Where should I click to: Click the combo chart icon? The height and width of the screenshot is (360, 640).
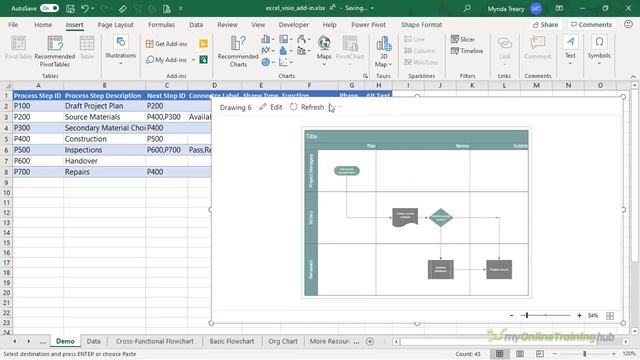[303, 51]
